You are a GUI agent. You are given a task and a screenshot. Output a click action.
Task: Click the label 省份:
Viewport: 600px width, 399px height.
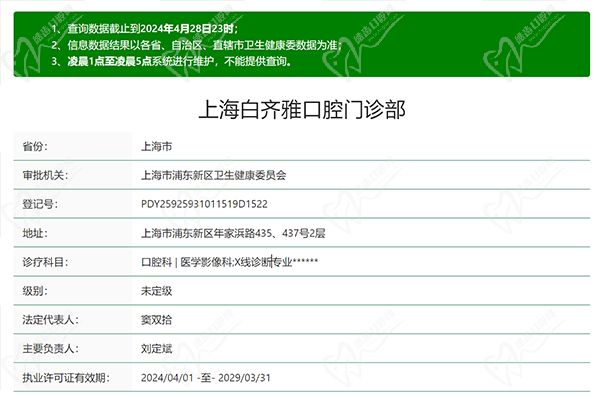coord(35,147)
